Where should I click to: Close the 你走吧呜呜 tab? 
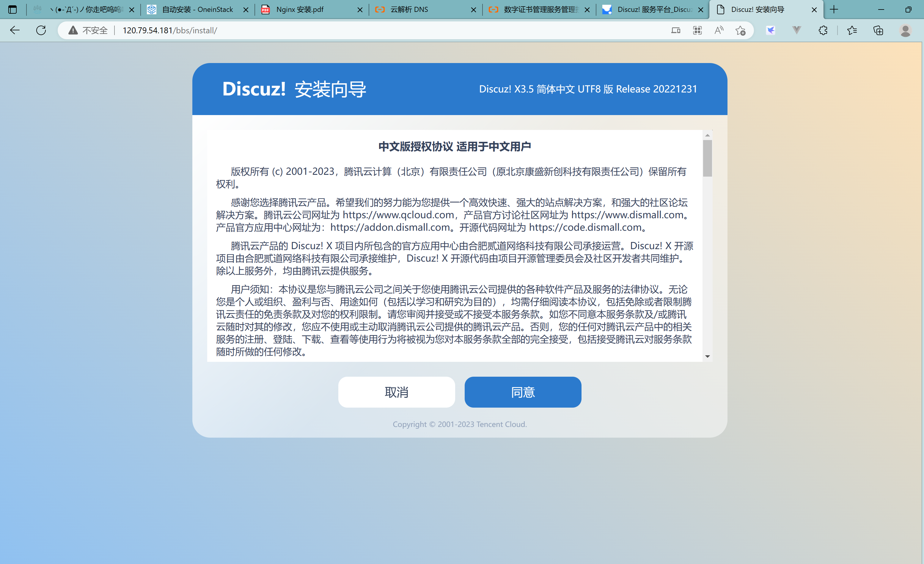(132, 10)
